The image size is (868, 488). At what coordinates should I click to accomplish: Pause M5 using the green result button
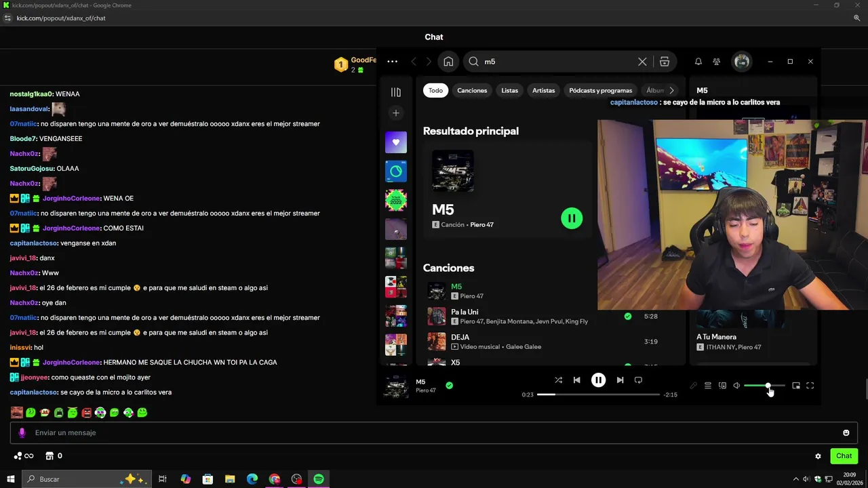click(572, 218)
